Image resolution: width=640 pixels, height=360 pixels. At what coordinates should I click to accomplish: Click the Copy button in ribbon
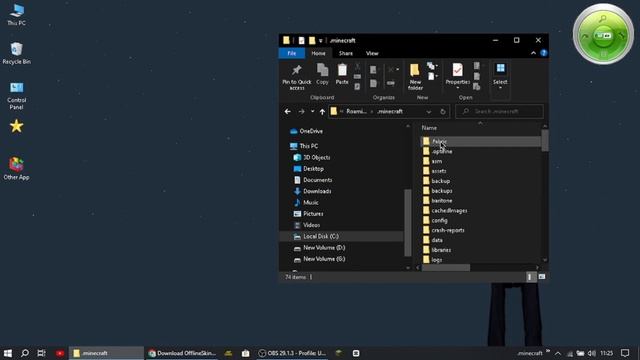click(322, 74)
